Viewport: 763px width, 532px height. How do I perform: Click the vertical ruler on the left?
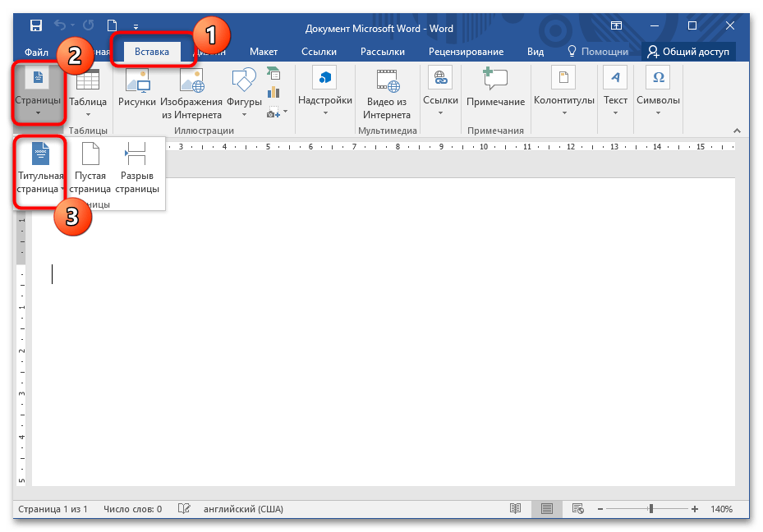click(x=21, y=350)
